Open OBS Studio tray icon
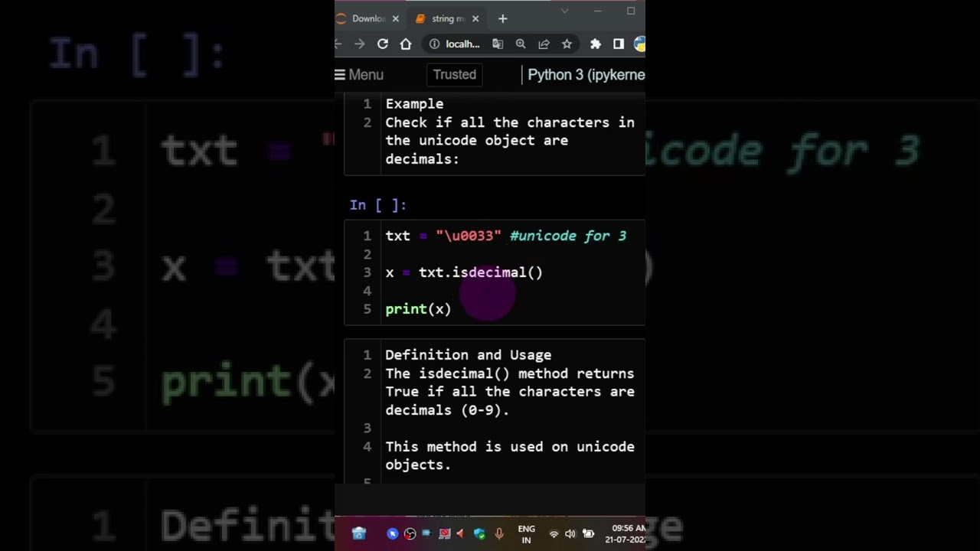 pyautogui.click(x=410, y=534)
